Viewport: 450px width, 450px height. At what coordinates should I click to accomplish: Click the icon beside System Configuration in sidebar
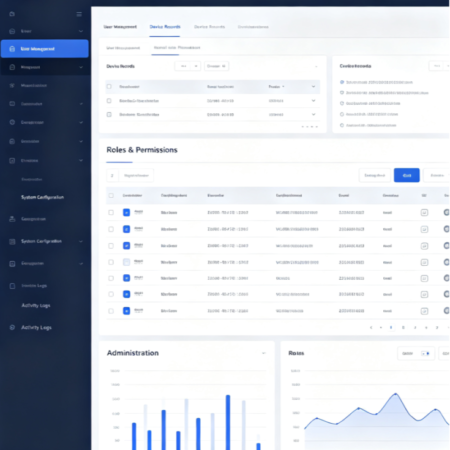pos(12,241)
